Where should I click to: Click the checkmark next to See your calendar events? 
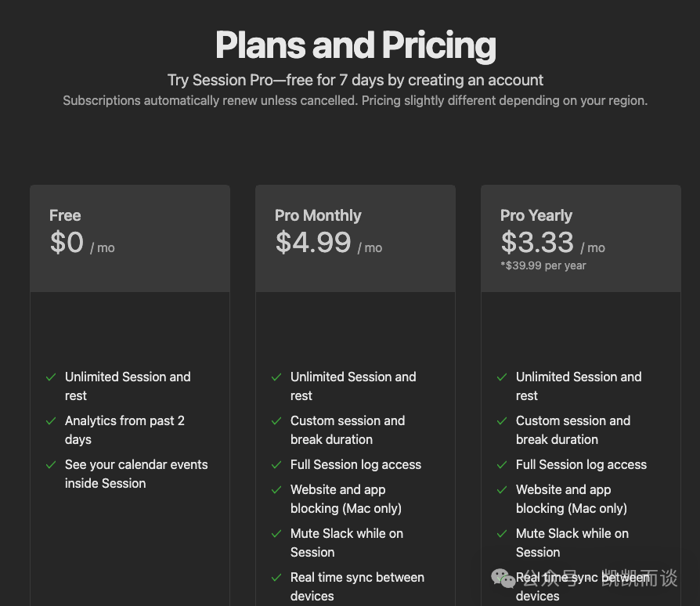click(51, 465)
